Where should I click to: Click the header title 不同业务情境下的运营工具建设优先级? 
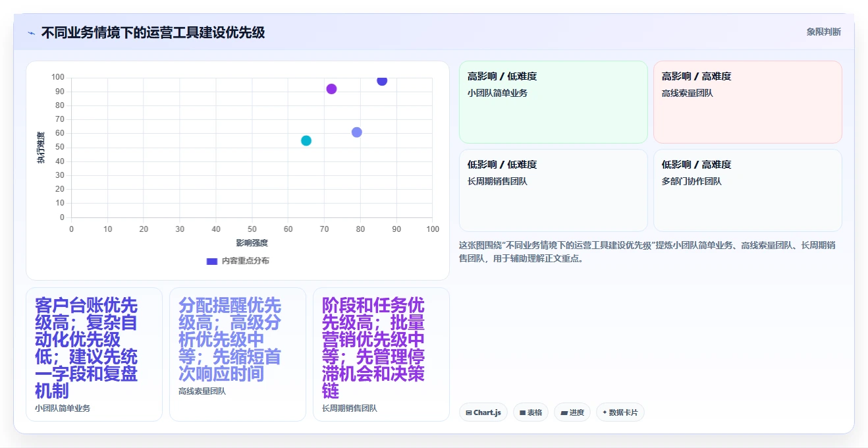pos(153,32)
